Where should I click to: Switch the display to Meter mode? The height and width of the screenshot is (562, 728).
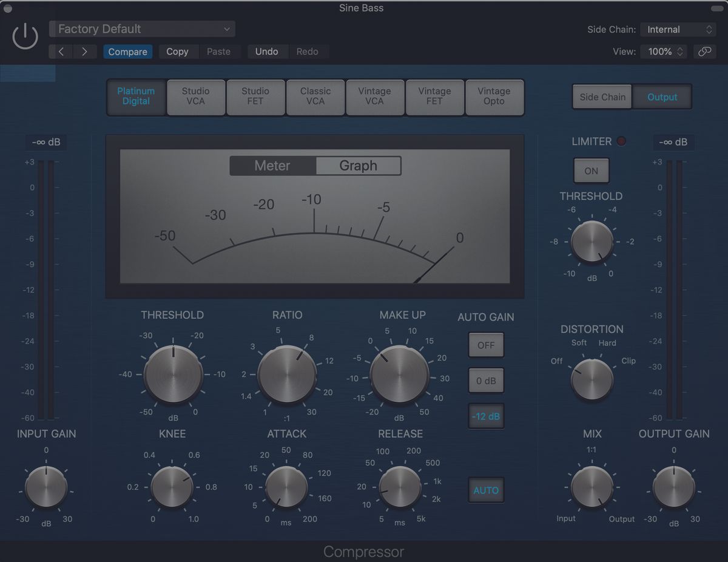tap(272, 165)
